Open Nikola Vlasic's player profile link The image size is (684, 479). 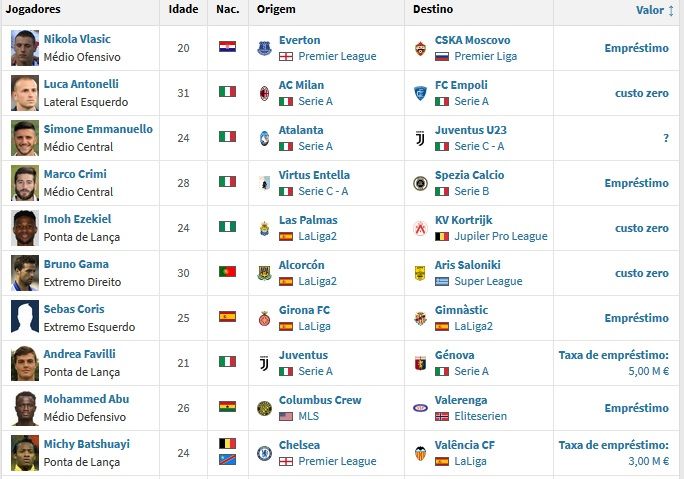point(77,39)
